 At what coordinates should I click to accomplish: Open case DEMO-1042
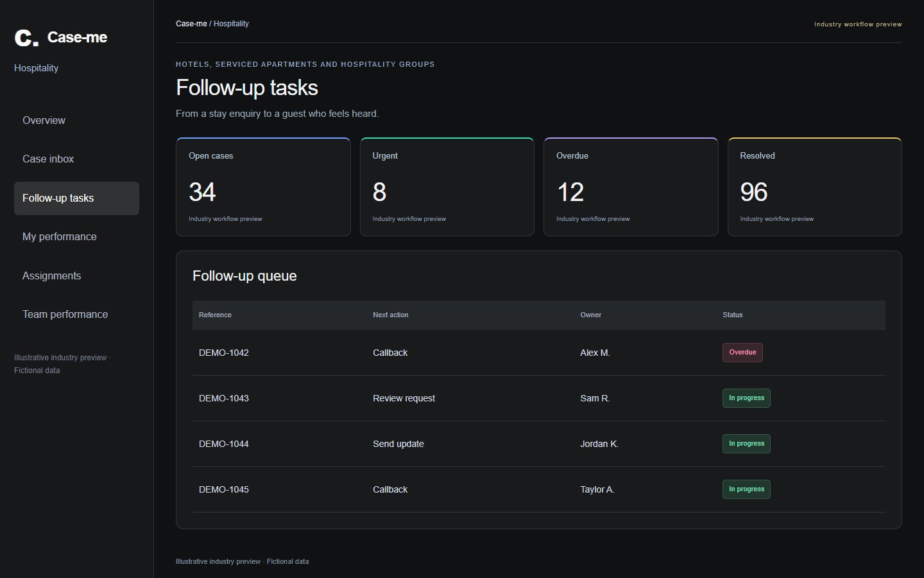224,353
